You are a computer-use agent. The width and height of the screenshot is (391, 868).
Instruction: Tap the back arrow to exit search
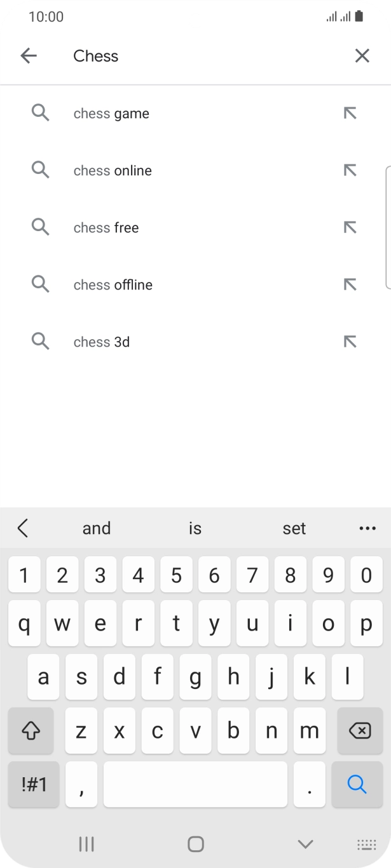click(x=29, y=55)
